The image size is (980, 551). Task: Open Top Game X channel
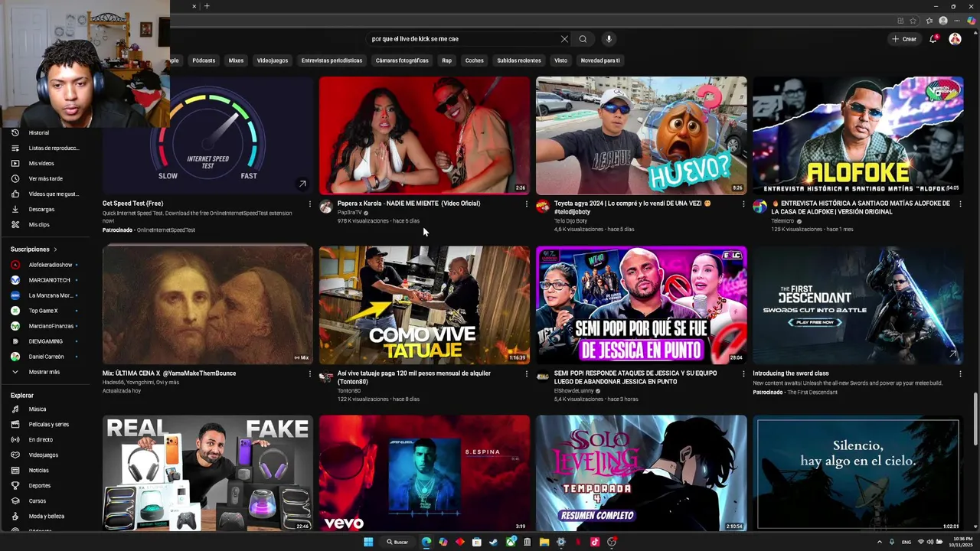[44, 311]
